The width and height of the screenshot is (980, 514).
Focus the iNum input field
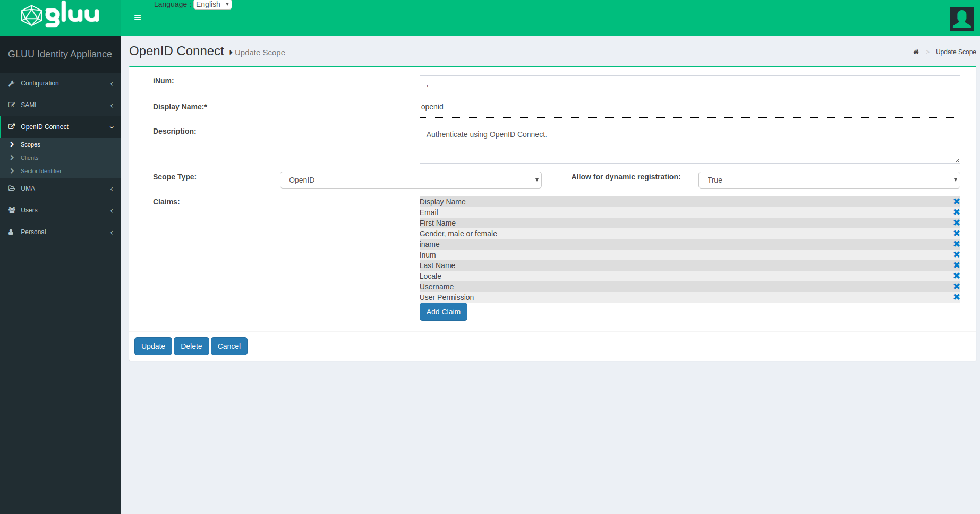[689, 84]
